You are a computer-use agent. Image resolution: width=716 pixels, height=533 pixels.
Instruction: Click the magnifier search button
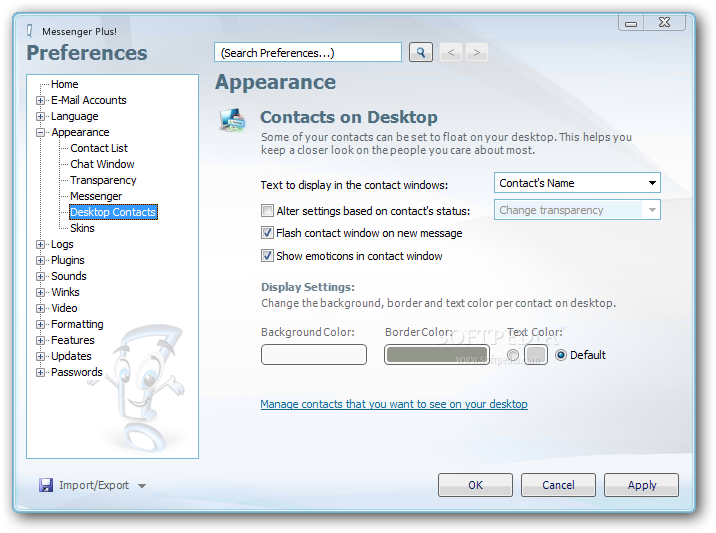[x=421, y=53]
